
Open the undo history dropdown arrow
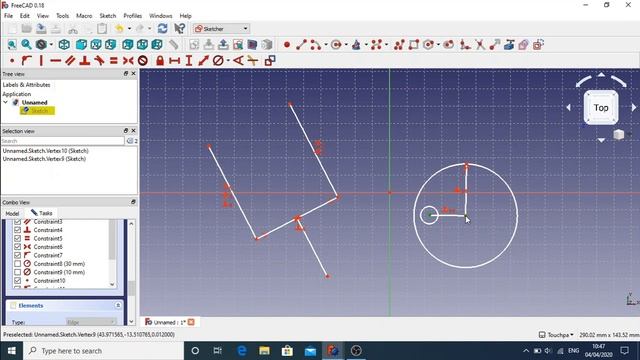(x=129, y=29)
